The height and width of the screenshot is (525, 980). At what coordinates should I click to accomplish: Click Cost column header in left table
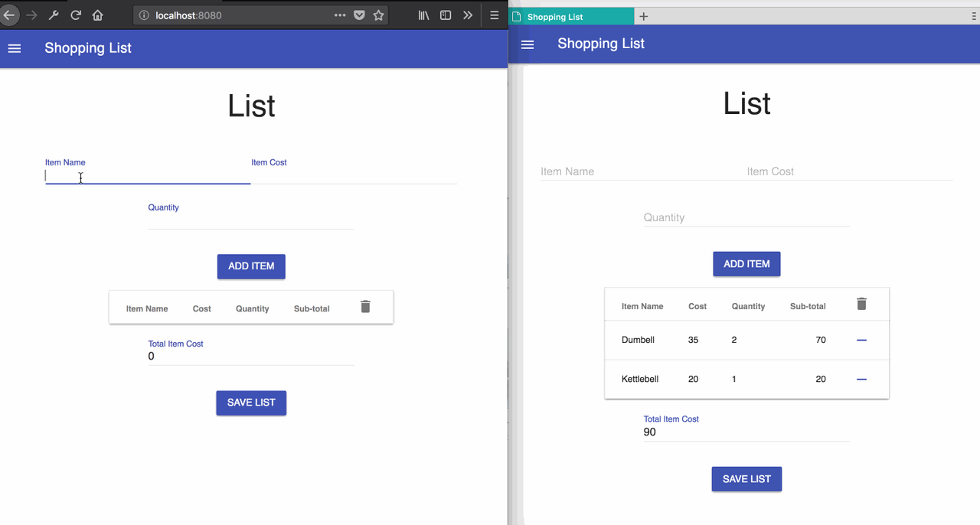202,308
